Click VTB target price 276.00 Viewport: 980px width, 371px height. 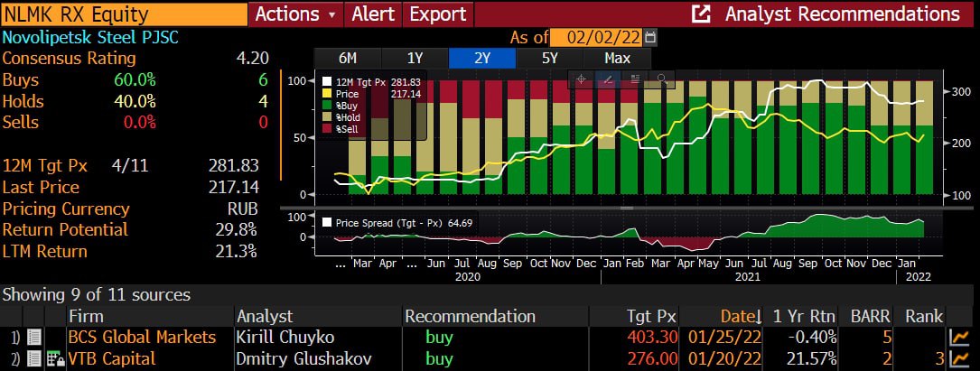pyautogui.click(x=652, y=358)
